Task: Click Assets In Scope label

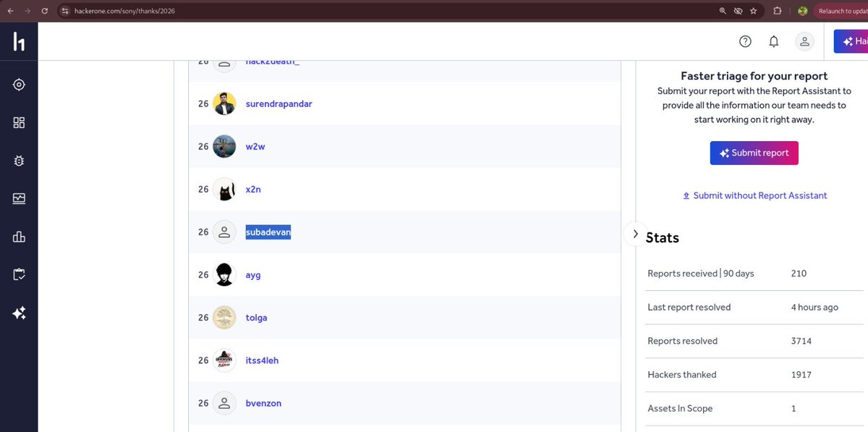Action: click(x=680, y=408)
